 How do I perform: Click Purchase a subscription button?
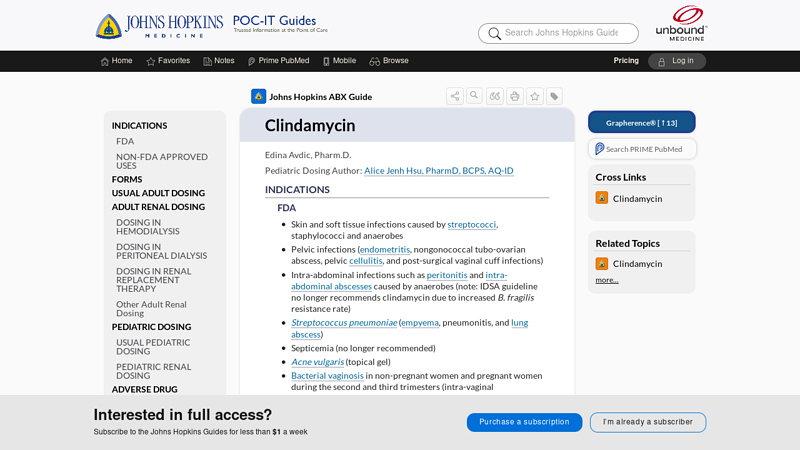(524, 422)
